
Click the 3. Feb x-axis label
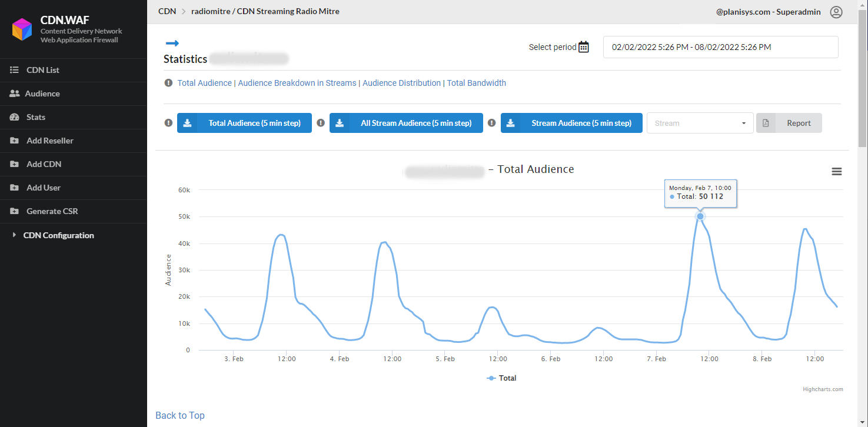click(x=234, y=359)
